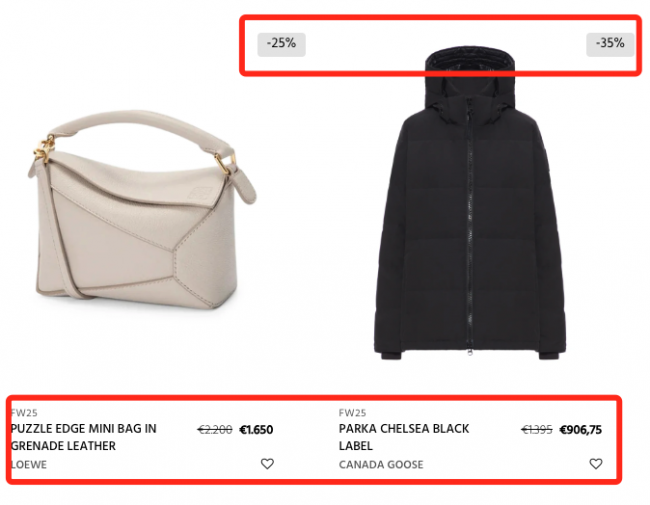
Task: Open the black parka product image
Action: pos(470,203)
